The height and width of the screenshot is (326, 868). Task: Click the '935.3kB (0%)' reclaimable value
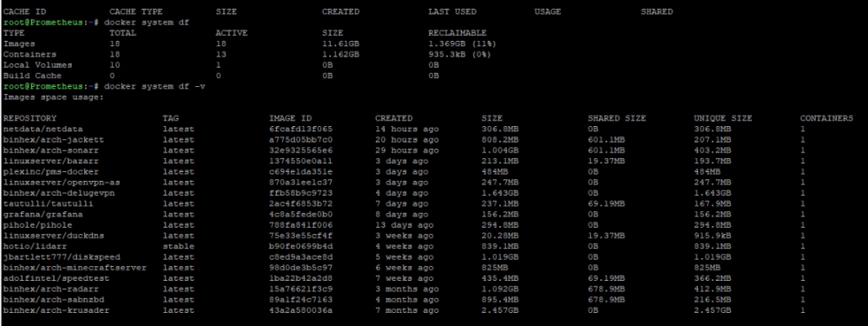(459, 54)
